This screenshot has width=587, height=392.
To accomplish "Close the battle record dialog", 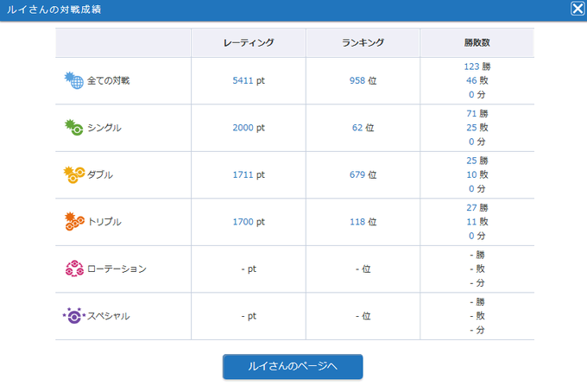I will [578, 9].
